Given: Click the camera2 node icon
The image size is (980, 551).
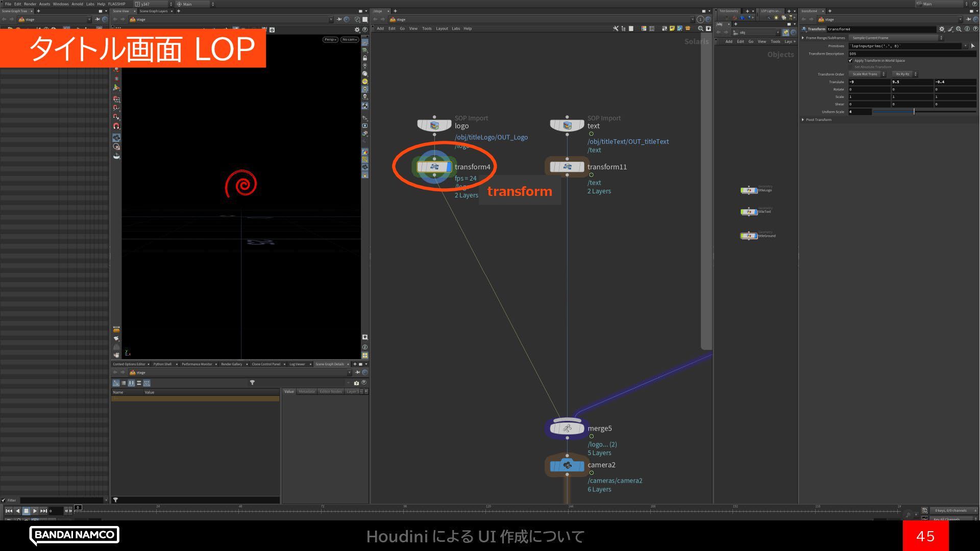Looking at the screenshot, I should pyautogui.click(x=567, y=465).
